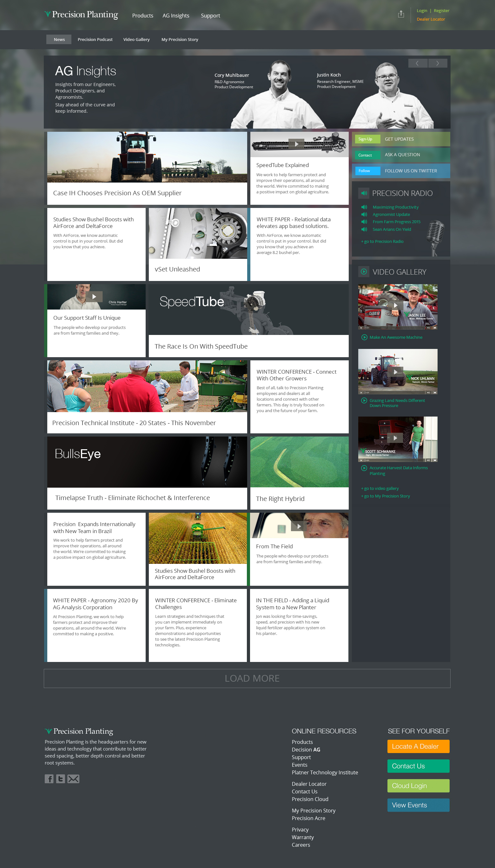495x868 pixels.
Task: Advance to the next banner slide
Action: (x=438, y=63)
